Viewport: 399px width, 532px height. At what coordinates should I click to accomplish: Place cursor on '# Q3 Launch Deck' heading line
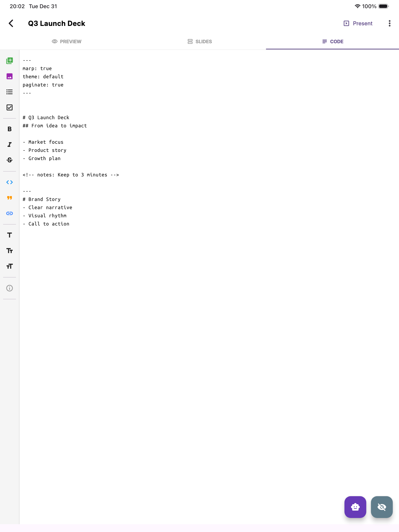pyautogui.click(x=46, y=118)
